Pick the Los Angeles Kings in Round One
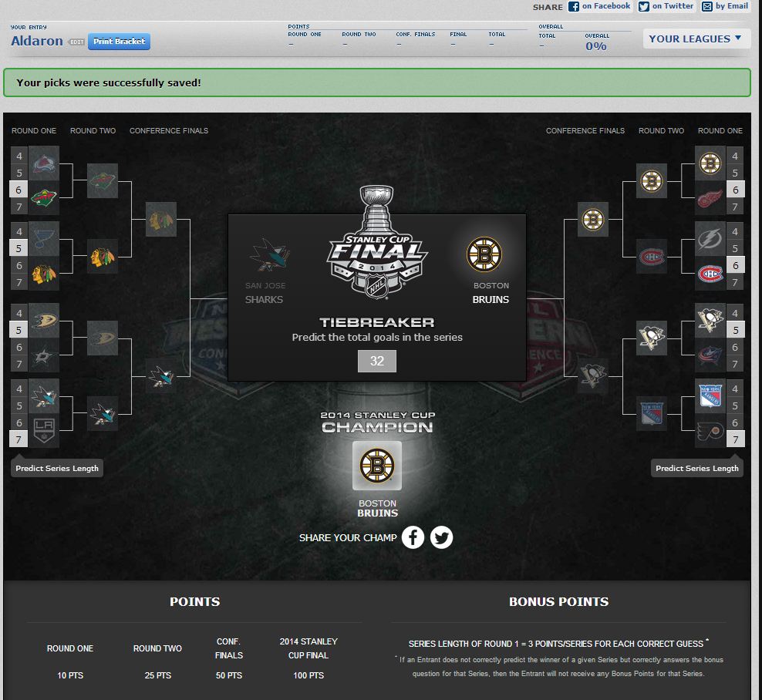The image size is (762, 700). 44,430
